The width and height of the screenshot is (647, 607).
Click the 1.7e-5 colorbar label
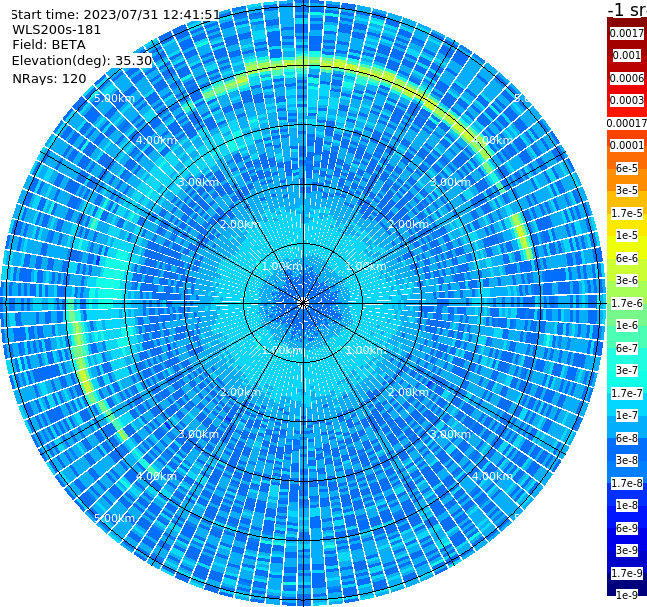pos(627,213)
